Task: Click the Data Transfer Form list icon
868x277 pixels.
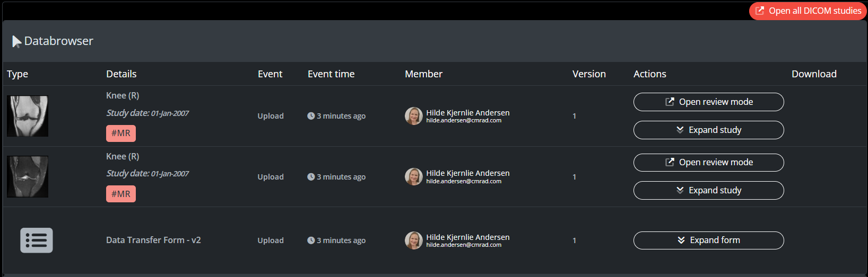Action: coord(37,240)
